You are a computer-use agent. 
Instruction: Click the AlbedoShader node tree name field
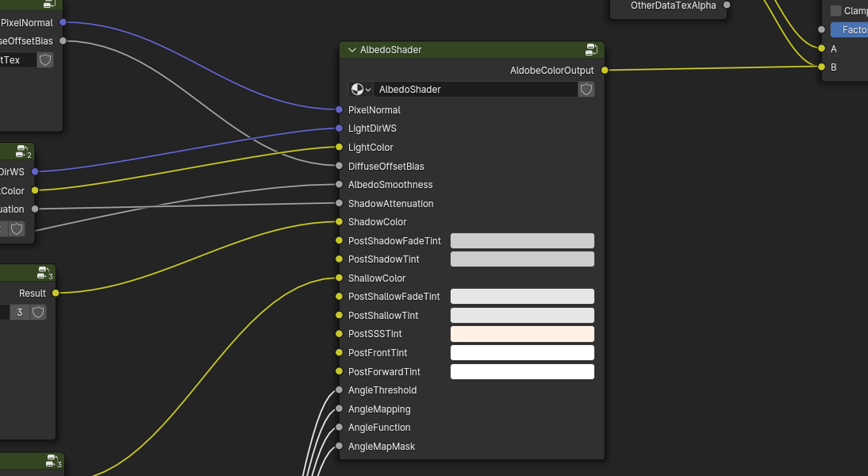[474, 90]
